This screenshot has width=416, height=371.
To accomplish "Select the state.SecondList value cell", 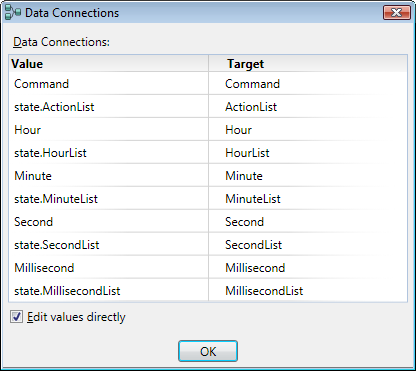I will (x=109, y=245).
